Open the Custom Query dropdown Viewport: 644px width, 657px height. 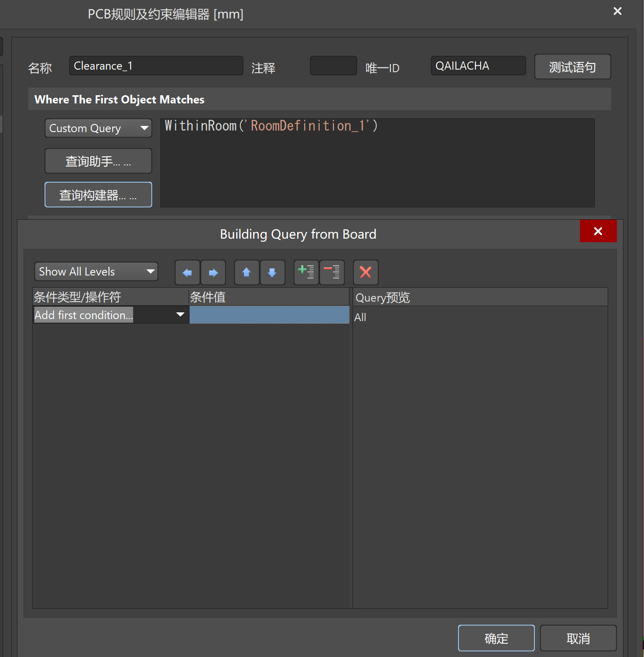click(98, 128)
